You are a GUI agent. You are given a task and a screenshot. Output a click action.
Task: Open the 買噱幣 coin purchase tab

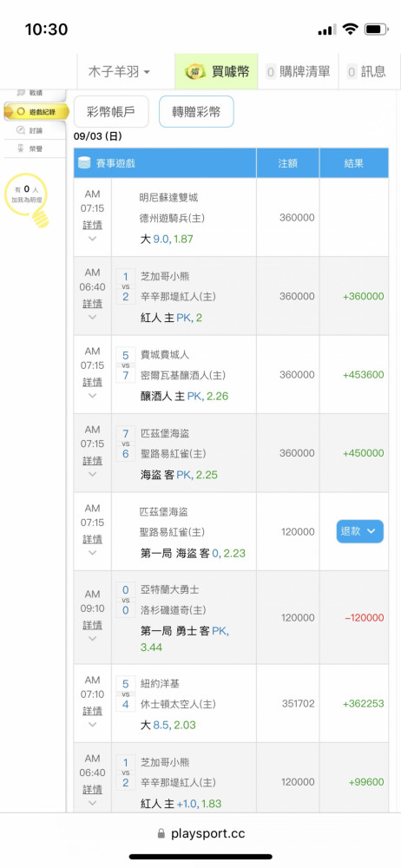coord(216,71)
